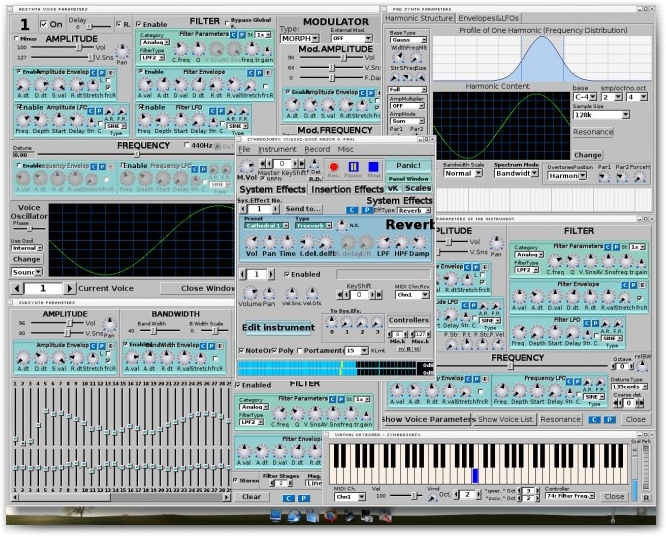666x536 pixels.
Task: Switch to the Harmonic Structure tab
Action: [419, 18]
